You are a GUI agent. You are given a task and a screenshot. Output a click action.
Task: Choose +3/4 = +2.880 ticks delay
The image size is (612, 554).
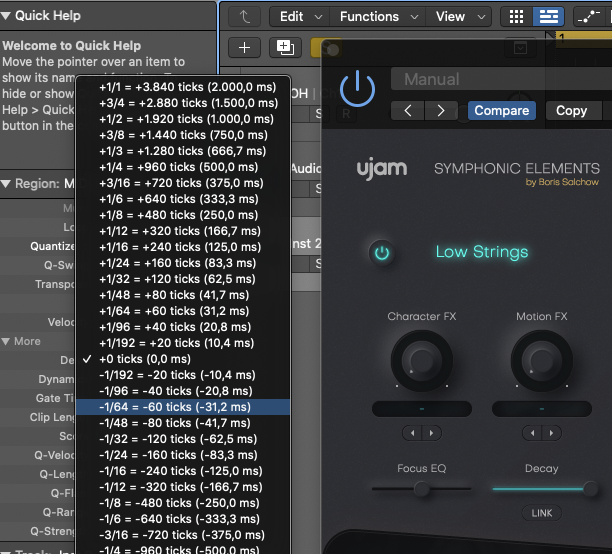pos(183,103)
